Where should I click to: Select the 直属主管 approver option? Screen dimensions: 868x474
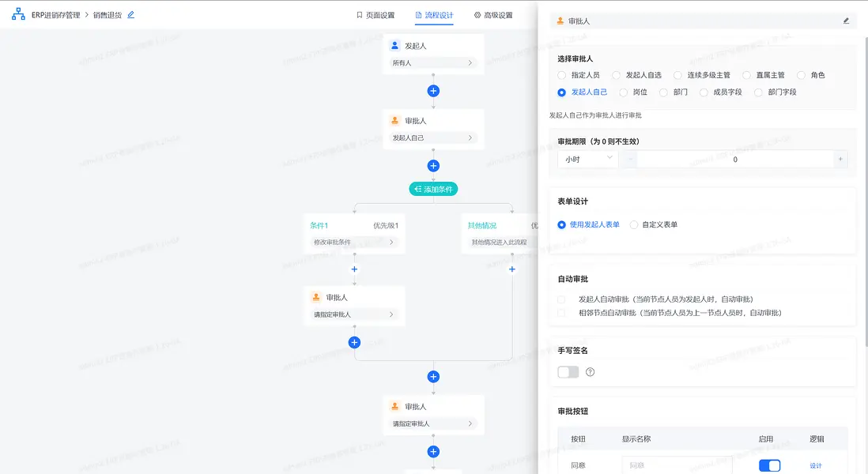coord(764,75)
